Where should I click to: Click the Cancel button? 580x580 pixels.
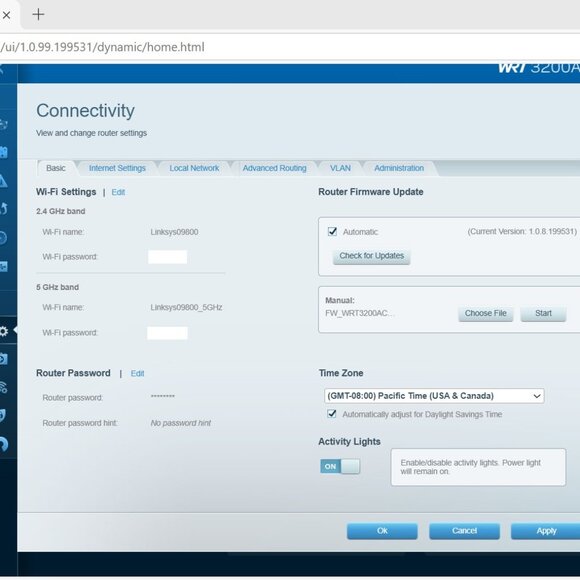[464, 531]
